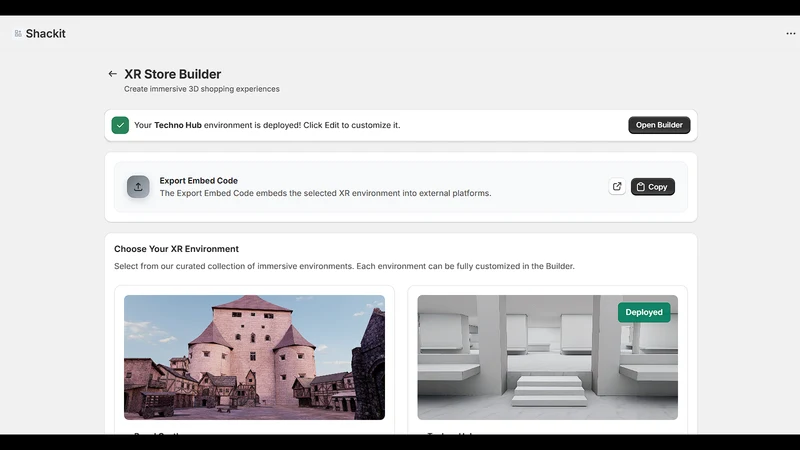Open embed in new window icon
Viewport: 800px width, 450px height.
(x=617, y=186)
